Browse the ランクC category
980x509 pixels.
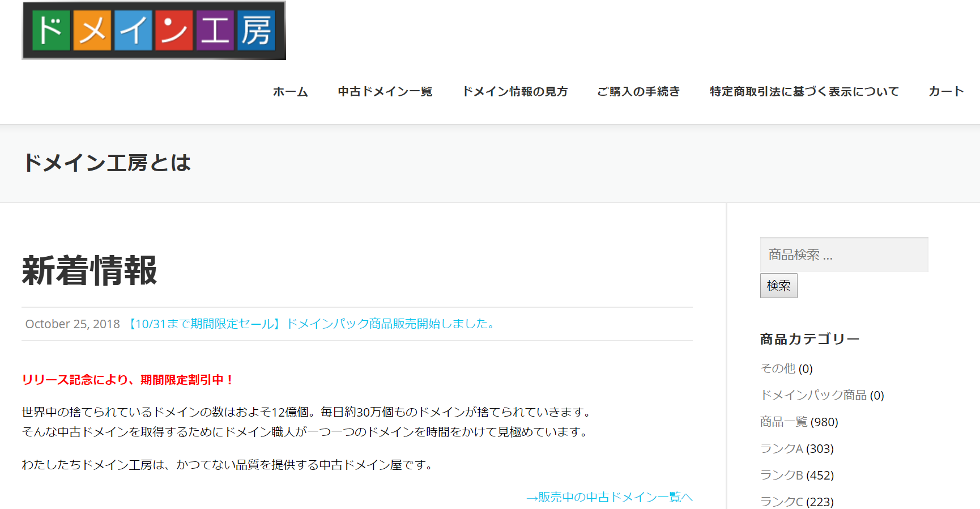[781, 502]
